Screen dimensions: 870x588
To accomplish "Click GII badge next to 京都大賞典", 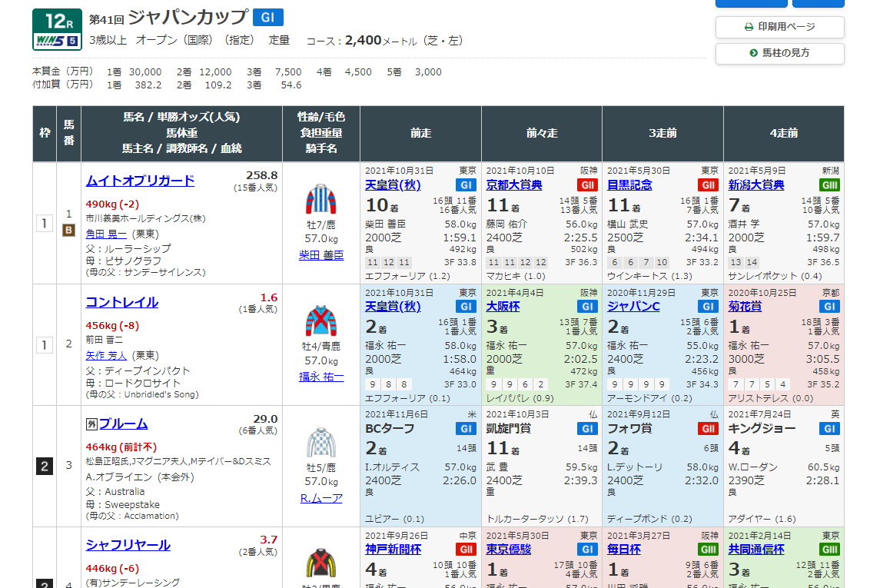I will coord(587,185).
